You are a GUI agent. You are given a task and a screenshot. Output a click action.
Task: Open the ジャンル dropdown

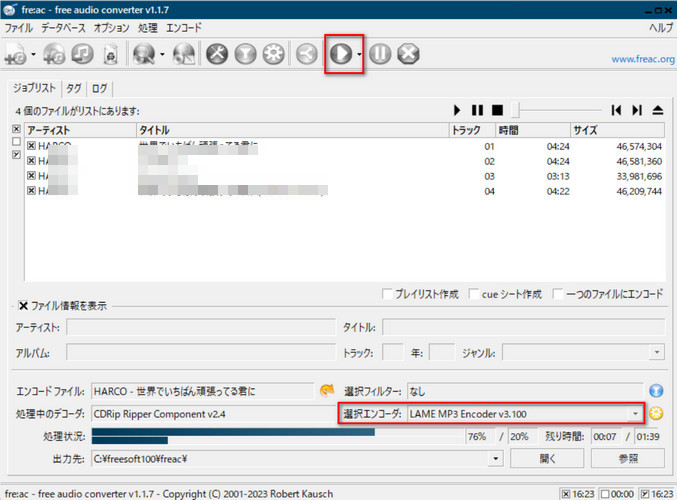657,352
